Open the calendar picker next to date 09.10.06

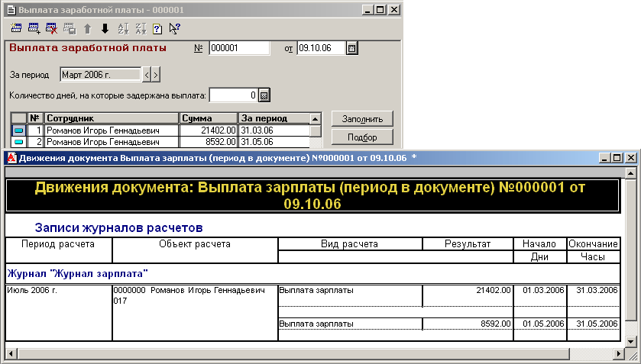351,48
